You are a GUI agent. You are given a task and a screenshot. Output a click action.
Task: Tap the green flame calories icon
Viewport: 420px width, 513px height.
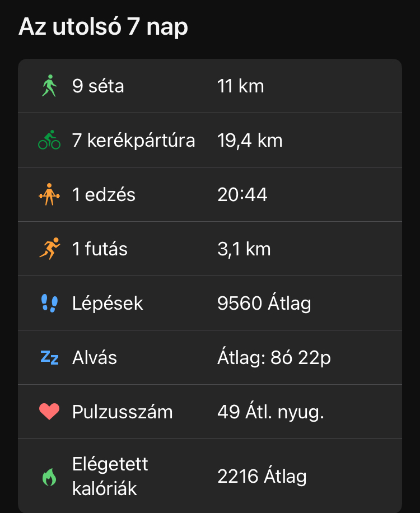[49, 477]
